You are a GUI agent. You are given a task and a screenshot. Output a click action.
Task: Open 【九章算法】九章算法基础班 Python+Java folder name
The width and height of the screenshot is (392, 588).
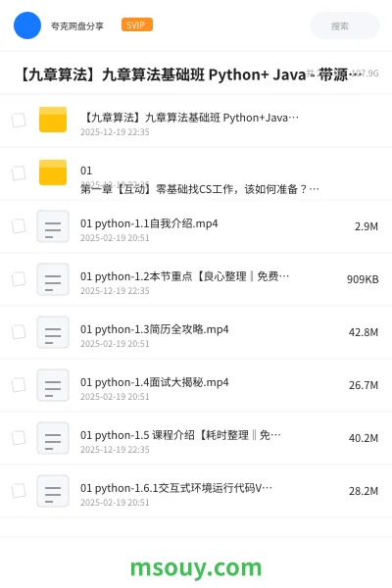[x=190, y=118]
